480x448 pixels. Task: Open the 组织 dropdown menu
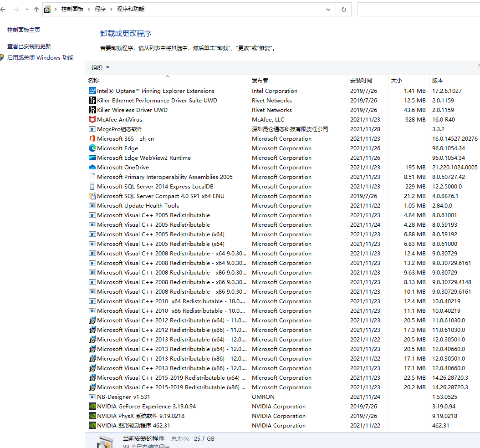point(100,68)
